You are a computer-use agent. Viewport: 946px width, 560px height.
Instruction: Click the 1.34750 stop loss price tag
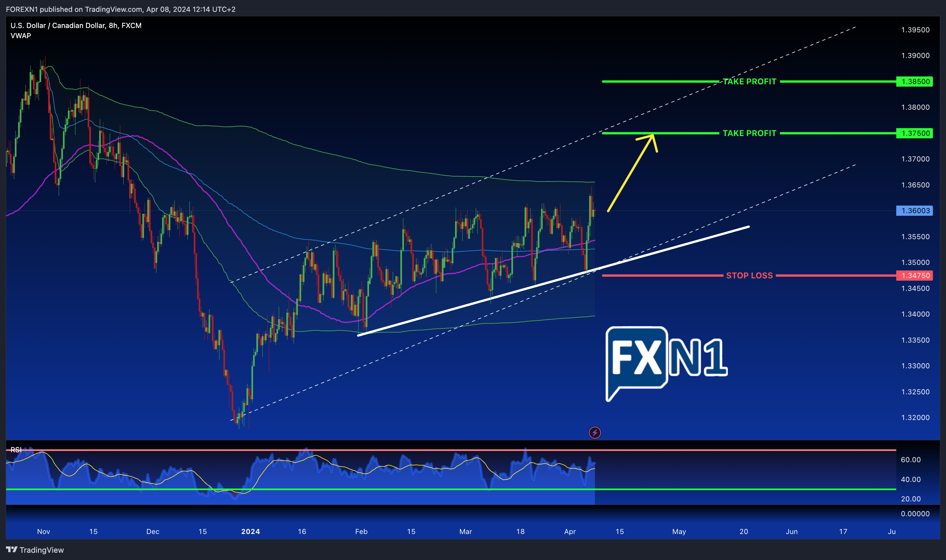914,275
